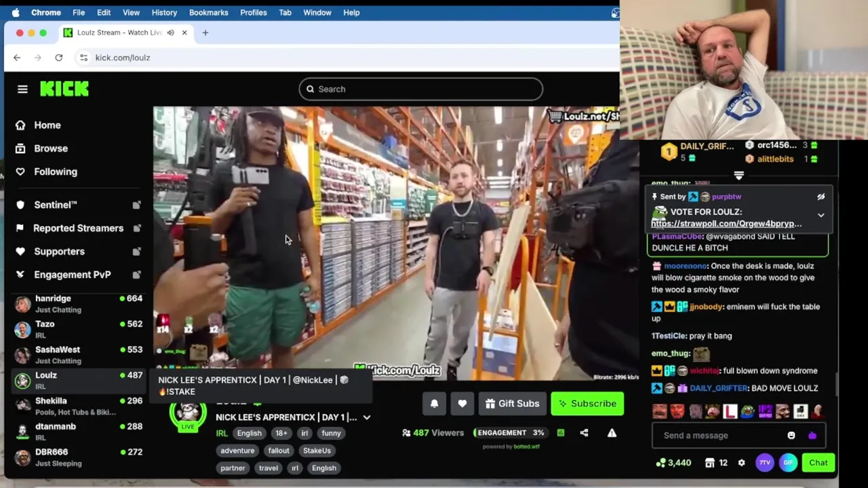Click the pop-out icon beside Engagement PvP
This screenshot has height=488, width=868.
tap(136, 274)
